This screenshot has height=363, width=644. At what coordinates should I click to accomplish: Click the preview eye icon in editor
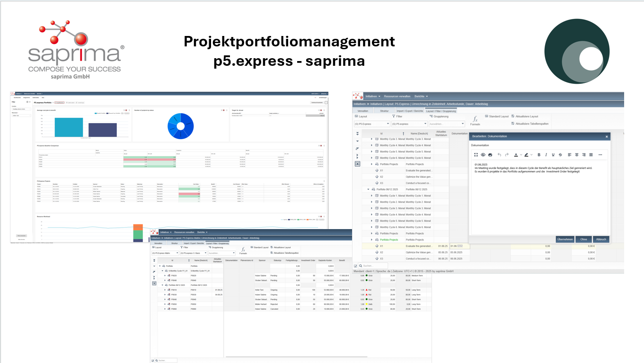[483, 154]
